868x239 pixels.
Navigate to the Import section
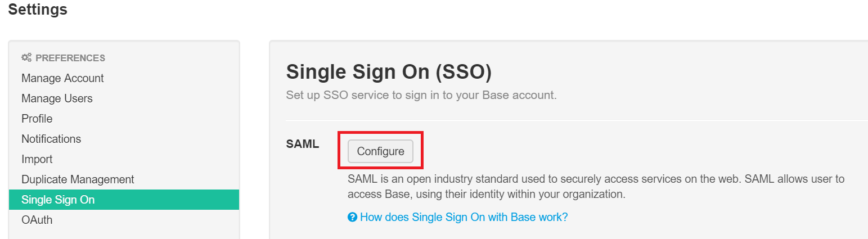point(37,159)
